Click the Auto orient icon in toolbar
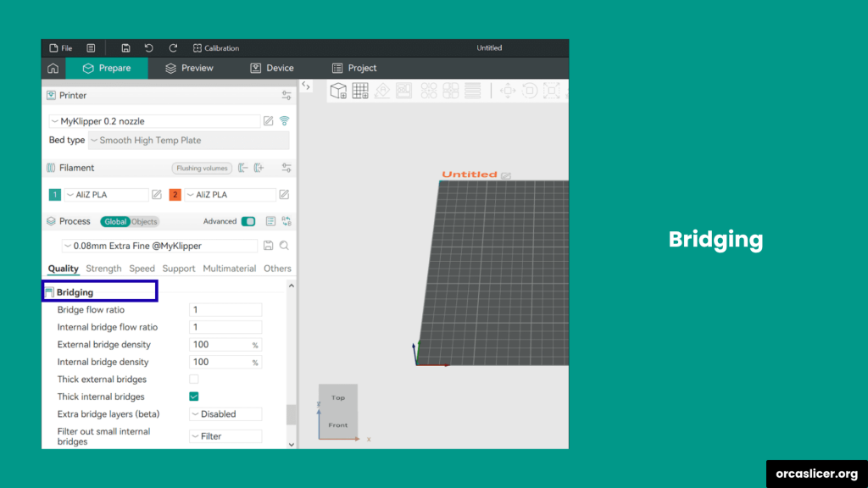 [381, 91]
